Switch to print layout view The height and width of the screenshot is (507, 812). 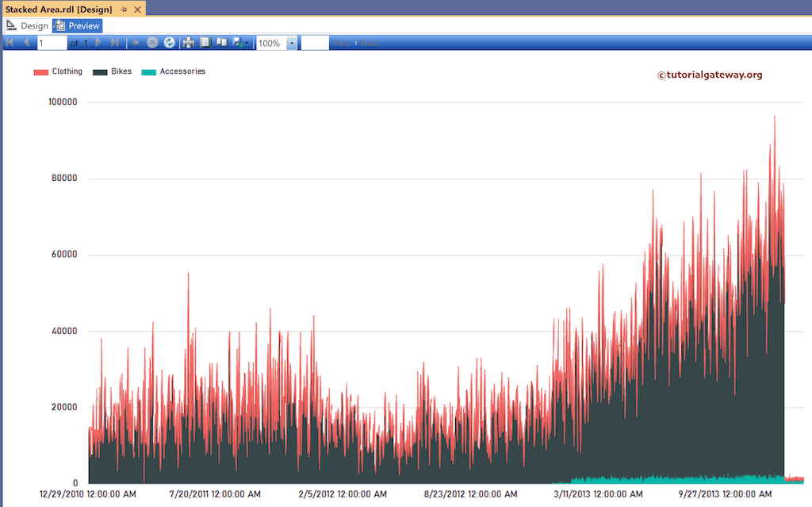tap(205, 43)
